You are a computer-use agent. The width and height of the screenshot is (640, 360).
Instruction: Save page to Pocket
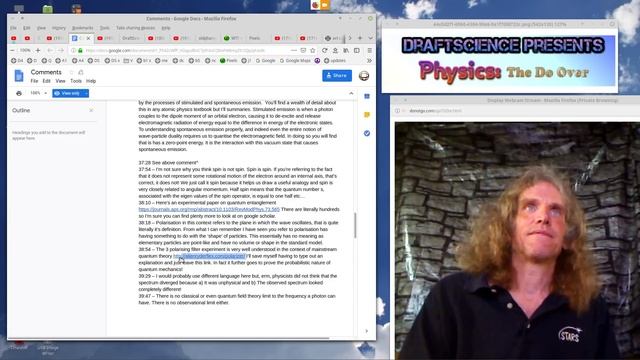click(303, 50)
